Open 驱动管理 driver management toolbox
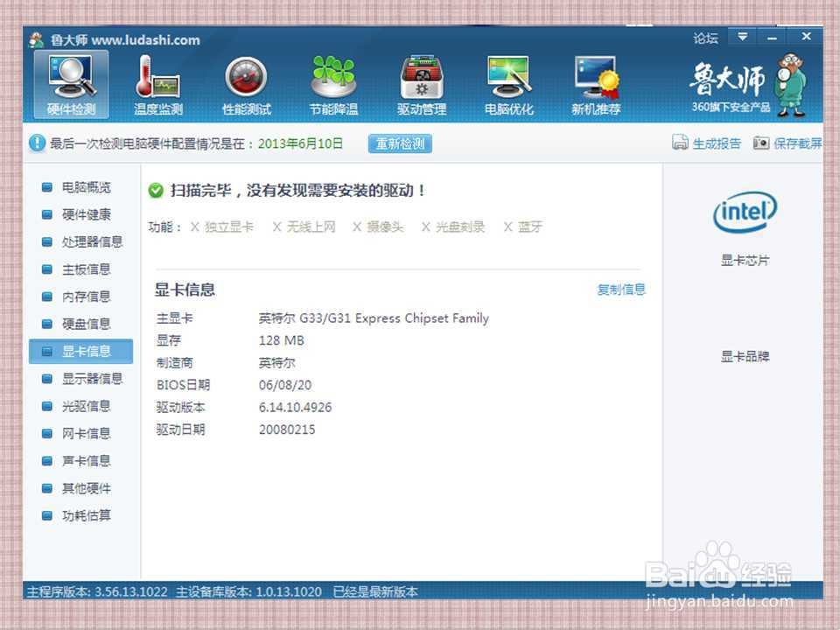Screen dimensions: 840x630 [x=422, y=85]
